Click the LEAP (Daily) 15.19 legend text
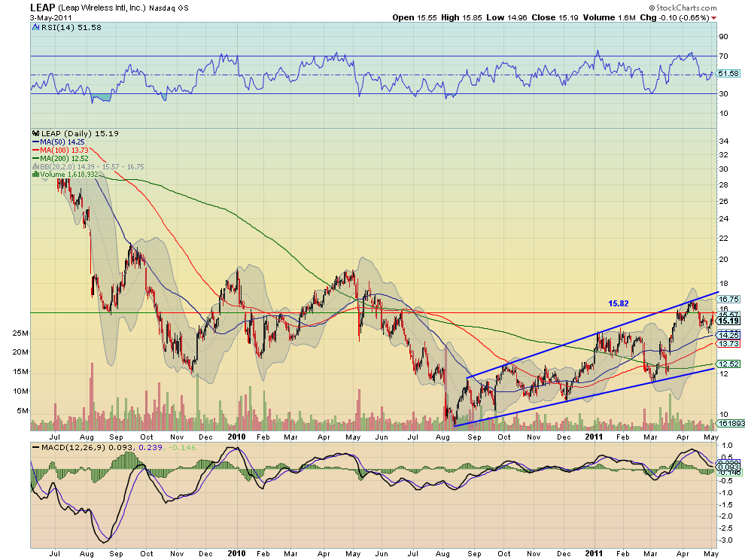The width and height of the screenshot is (745, 560). click(x=80, y=133)
